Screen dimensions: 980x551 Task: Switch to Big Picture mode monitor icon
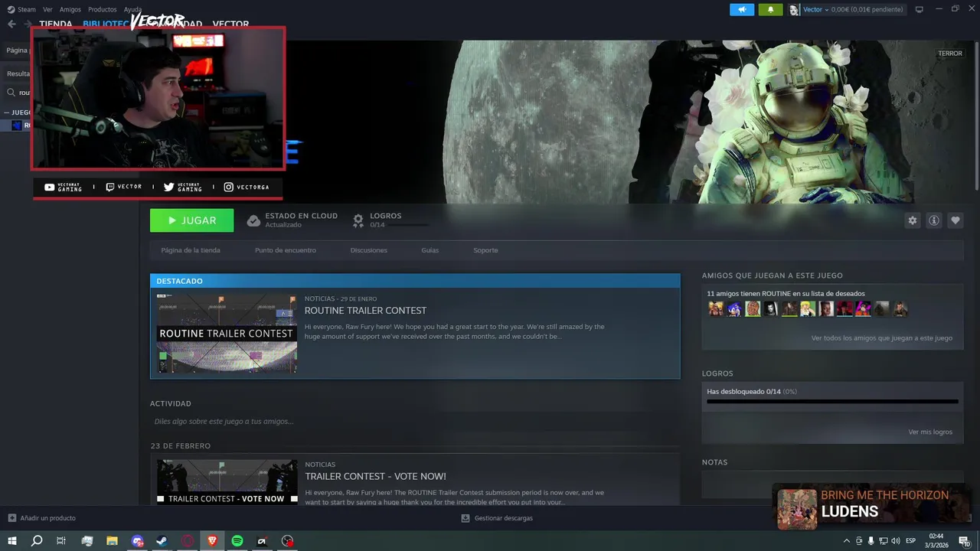pyautogui.click(x=919, y=9)
